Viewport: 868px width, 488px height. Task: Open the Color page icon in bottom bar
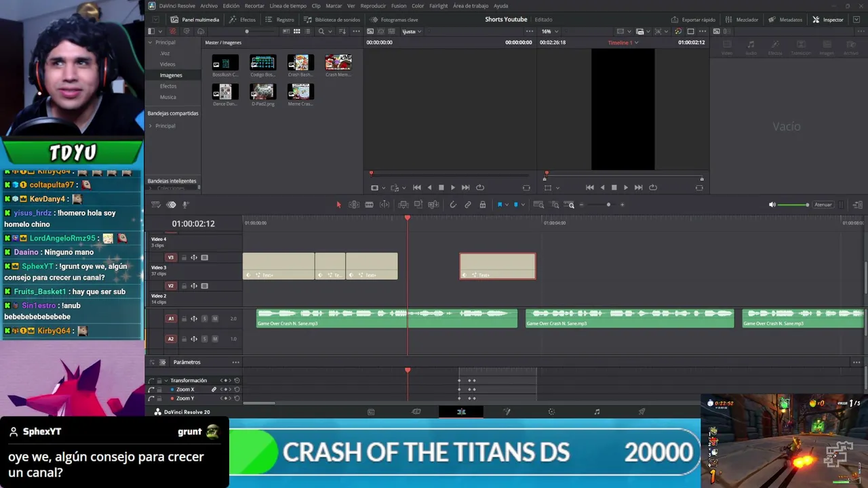click(551, 412)
